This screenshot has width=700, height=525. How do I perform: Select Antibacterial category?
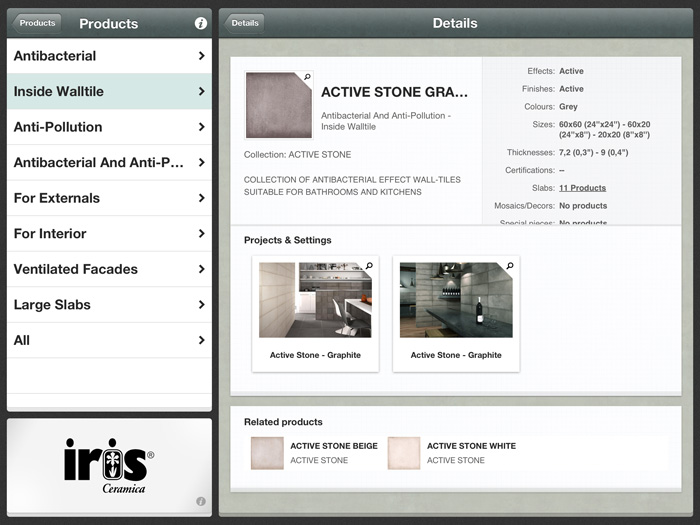tap(109, 56)
